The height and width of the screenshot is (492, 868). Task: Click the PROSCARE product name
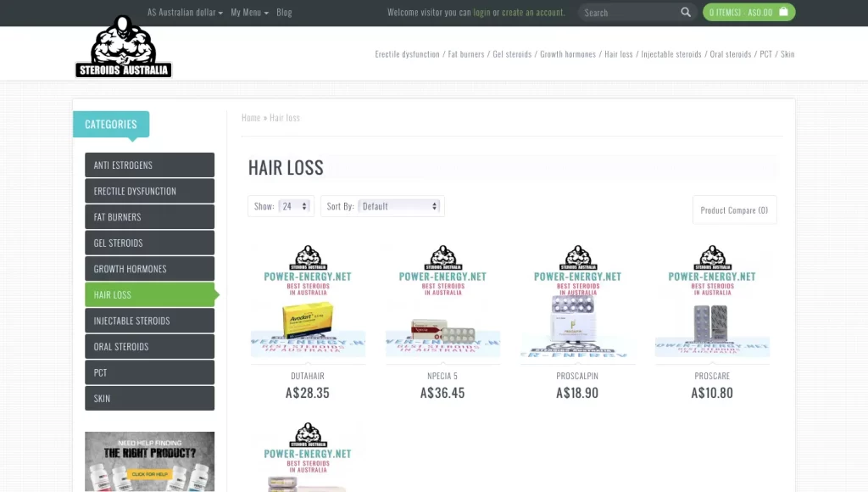pos(712,376)
